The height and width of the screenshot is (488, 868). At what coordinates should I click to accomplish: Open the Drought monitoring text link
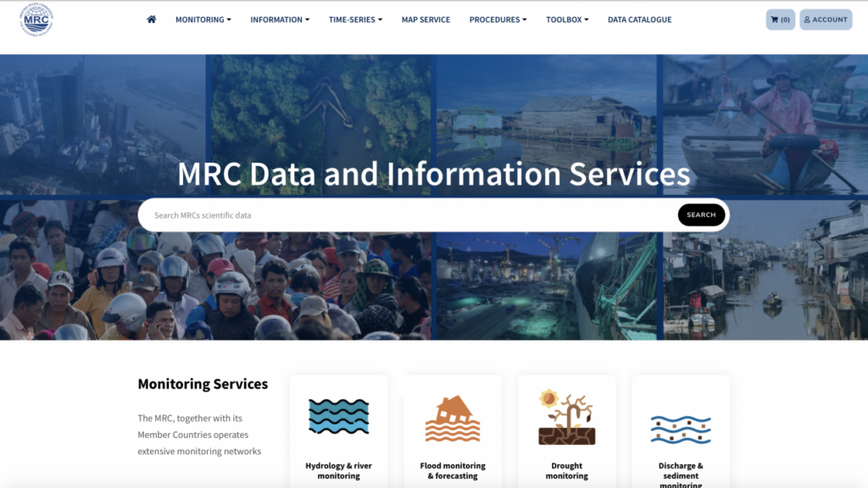(566, 471)
